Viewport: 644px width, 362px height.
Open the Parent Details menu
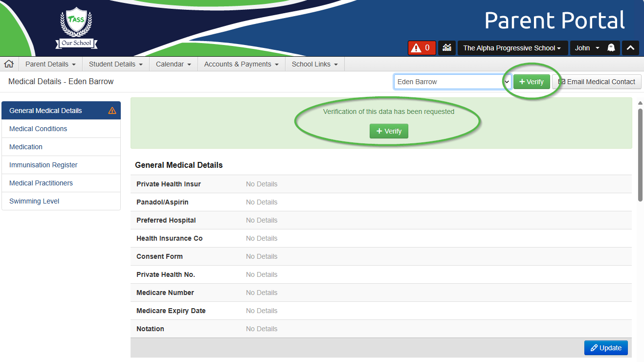50,64
